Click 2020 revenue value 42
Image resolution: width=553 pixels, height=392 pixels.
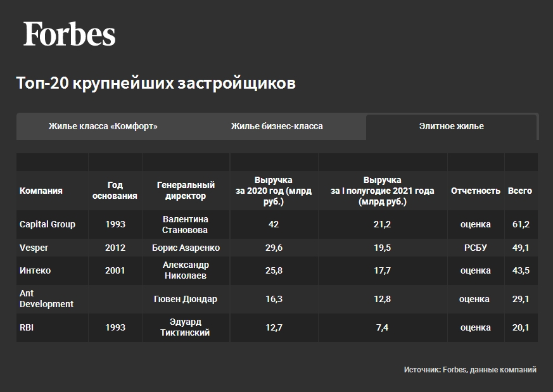(x=274, y=225)
